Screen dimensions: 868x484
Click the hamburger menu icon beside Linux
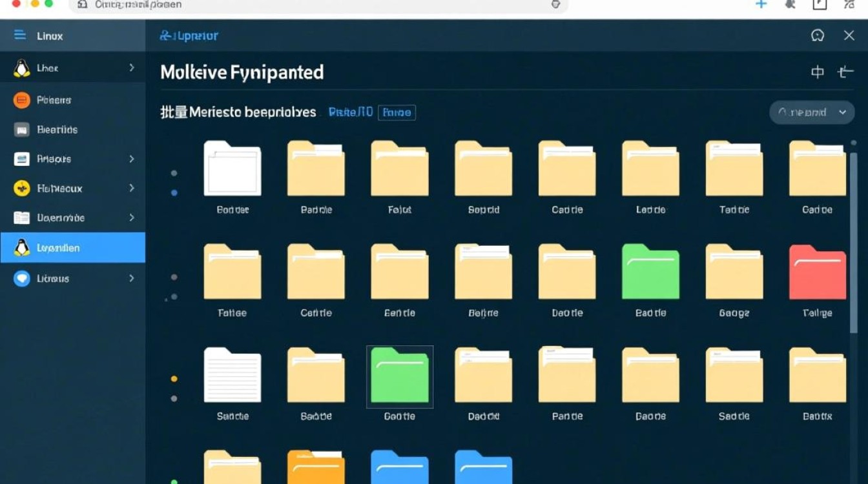(20, 35)
